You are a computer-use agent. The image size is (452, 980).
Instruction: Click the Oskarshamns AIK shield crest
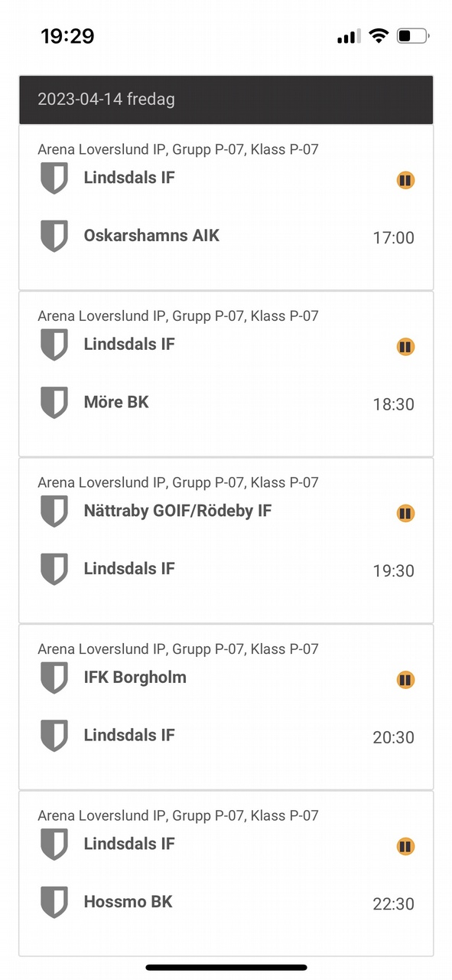[54, 236]
